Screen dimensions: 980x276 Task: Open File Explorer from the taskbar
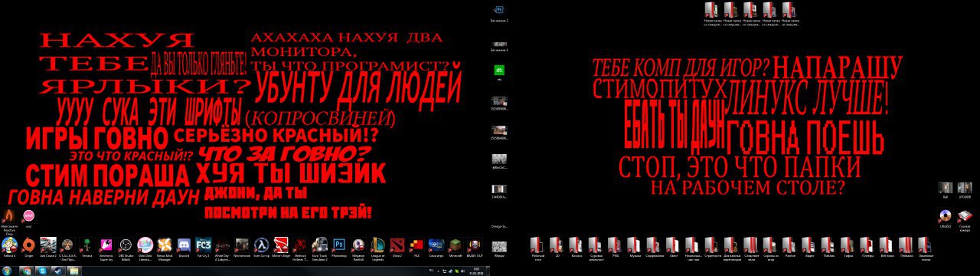tap(74, 270)
